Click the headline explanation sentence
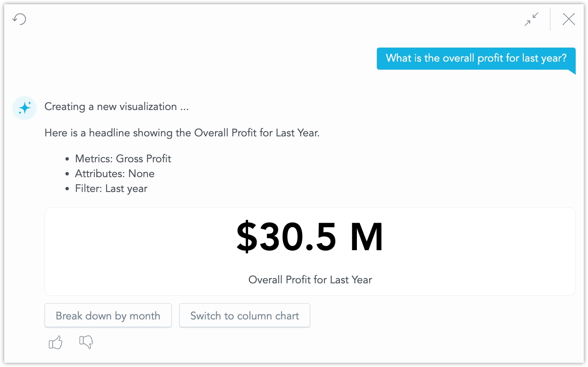588x367 pixels. (181, 133)
